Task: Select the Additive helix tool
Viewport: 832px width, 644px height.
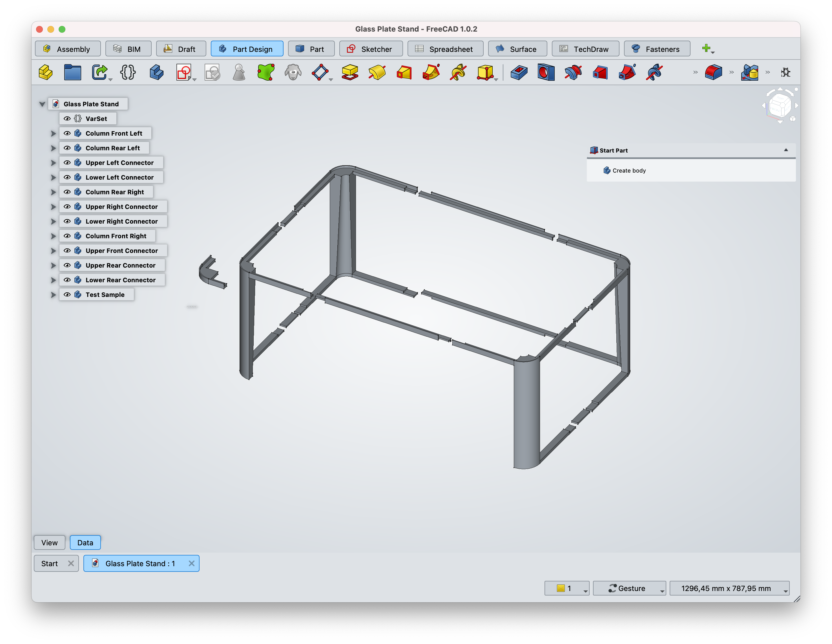Action: tap(458, 72)
